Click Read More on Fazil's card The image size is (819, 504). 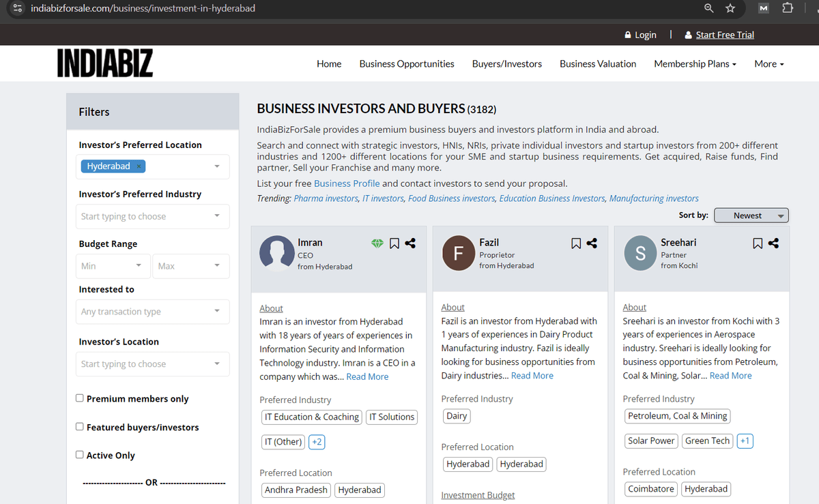tap(532, 376)
